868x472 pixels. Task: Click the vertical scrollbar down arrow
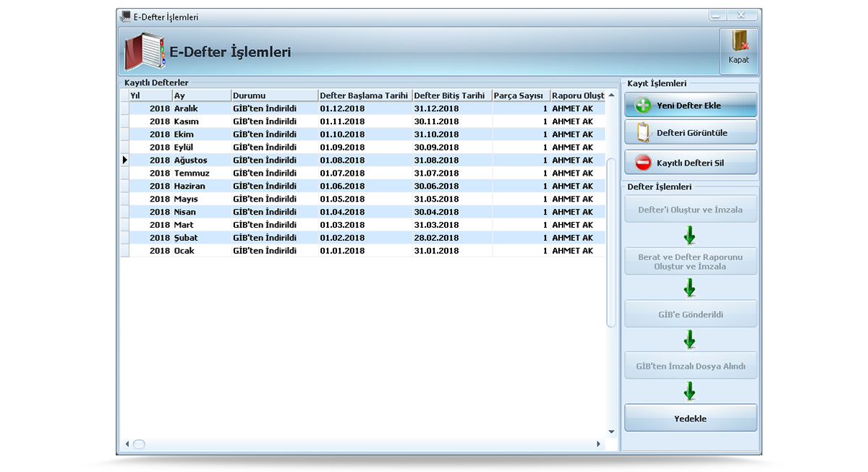click(610, 431)
